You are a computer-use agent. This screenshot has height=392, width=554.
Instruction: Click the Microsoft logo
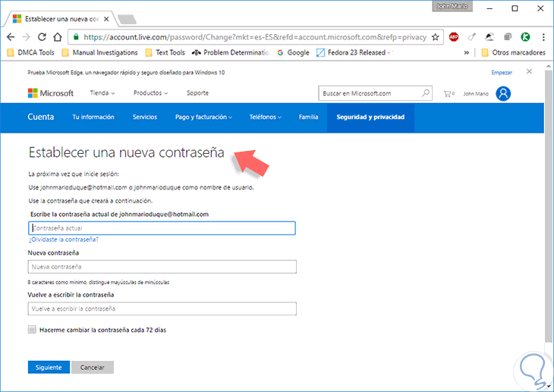point(51,93)
